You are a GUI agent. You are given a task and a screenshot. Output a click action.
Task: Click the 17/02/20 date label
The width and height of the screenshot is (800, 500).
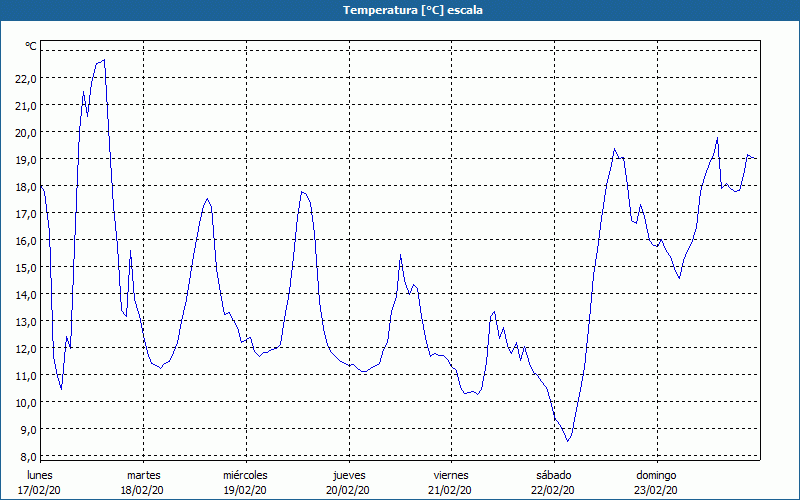pos(39,490)
